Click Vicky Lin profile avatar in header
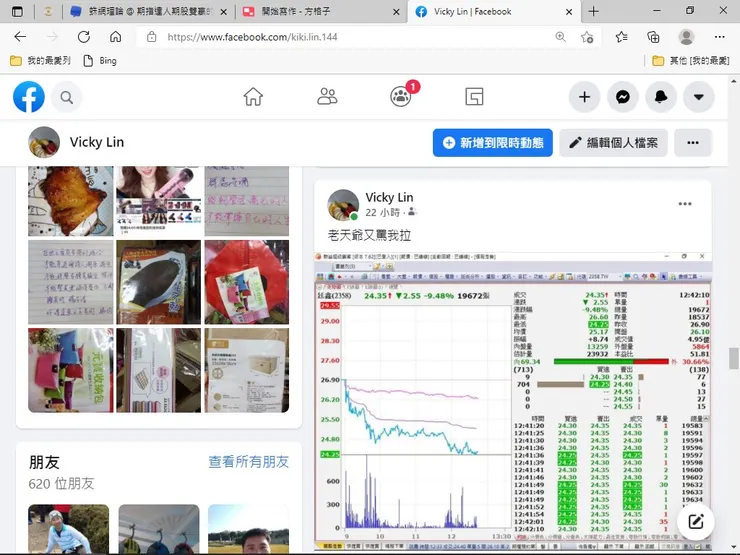 (x=44, y=142)
